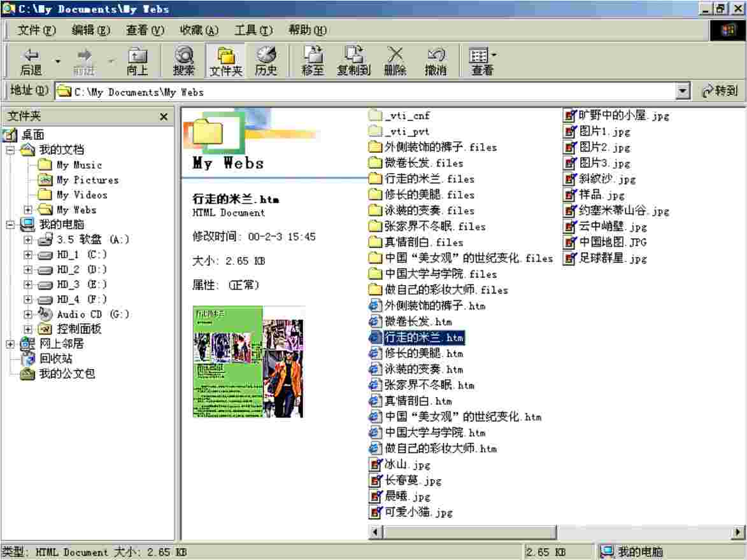Collapse the 我的电脑 tree node

(x=10, y=225)
